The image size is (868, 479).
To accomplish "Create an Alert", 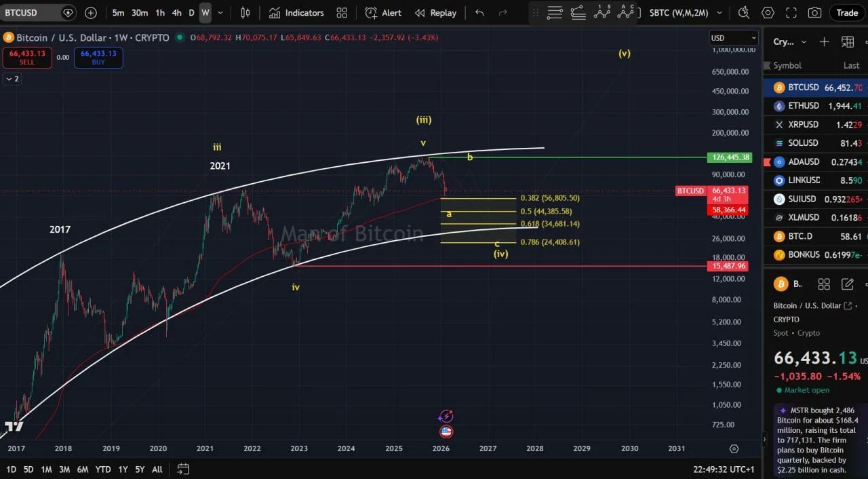I will tap(383, 13).
